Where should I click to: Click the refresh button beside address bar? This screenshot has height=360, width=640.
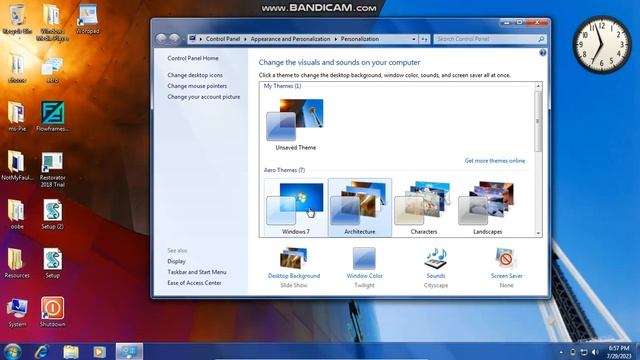[424, 39]
